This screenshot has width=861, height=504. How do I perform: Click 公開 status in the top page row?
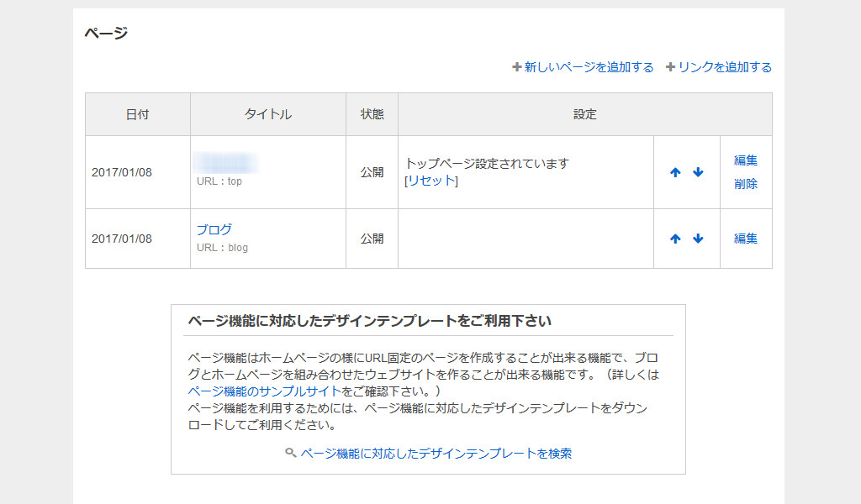click(372, 172)
